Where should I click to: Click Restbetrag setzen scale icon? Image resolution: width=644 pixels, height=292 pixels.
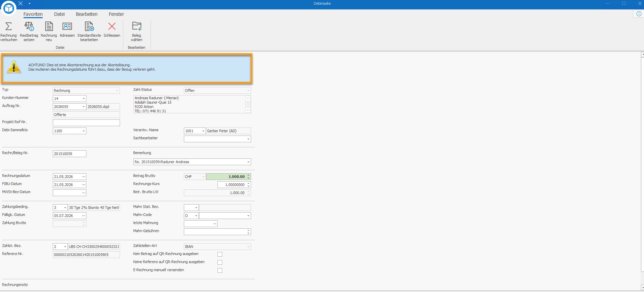(29, 26)
